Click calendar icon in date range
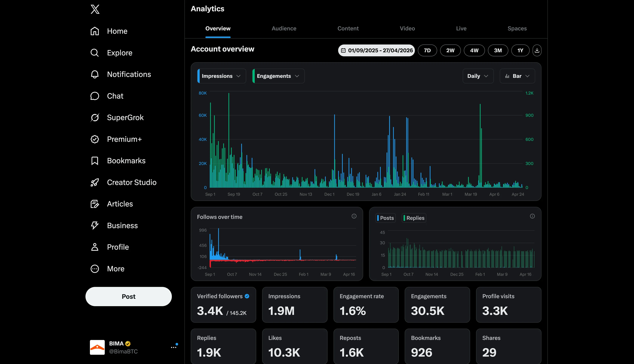This screenshot has width=634, height=364. [x=343, y=50]
